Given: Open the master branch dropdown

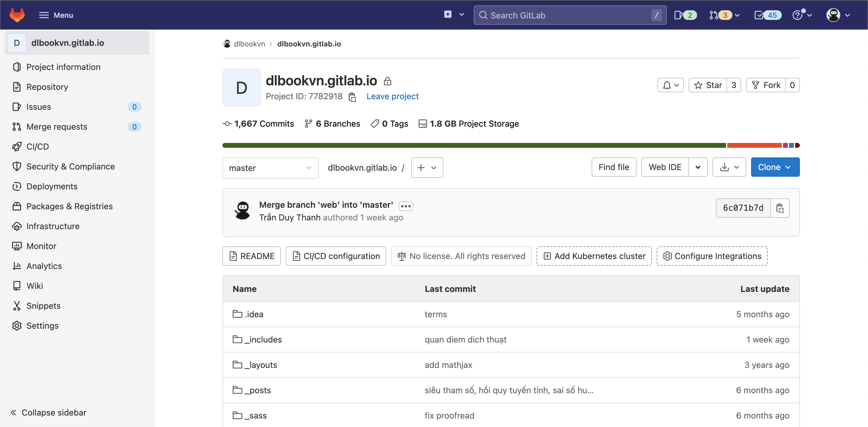Looking at the screenshot, I should (270, 168).
